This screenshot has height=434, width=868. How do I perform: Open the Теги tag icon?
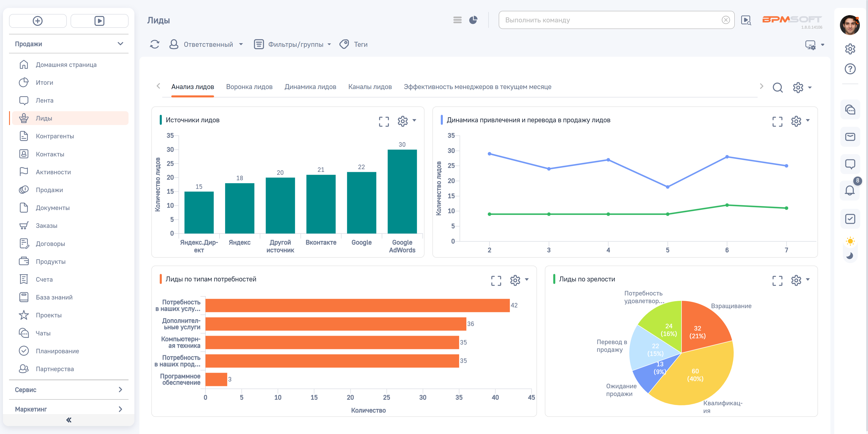[344, 45]
